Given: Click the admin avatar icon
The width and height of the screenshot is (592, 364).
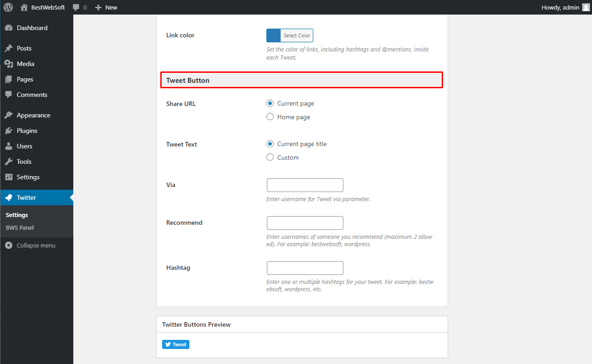Looking at the screenshot, I should 586,7.
